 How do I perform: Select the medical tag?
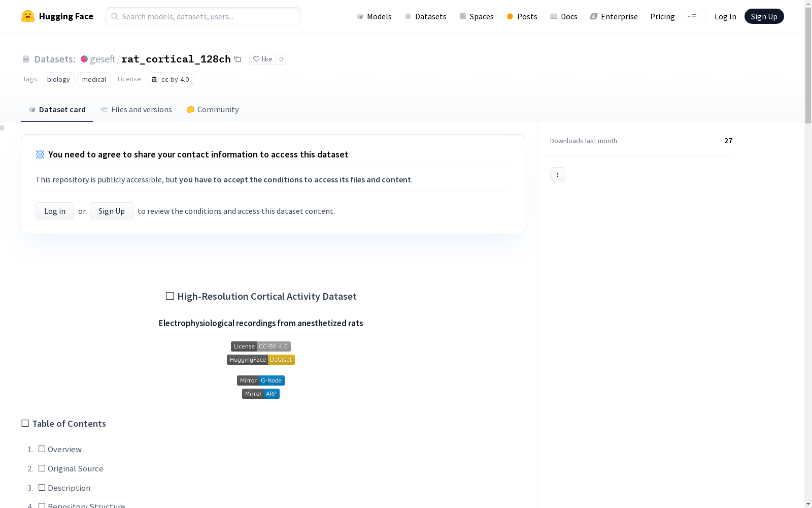pos(94,79)
